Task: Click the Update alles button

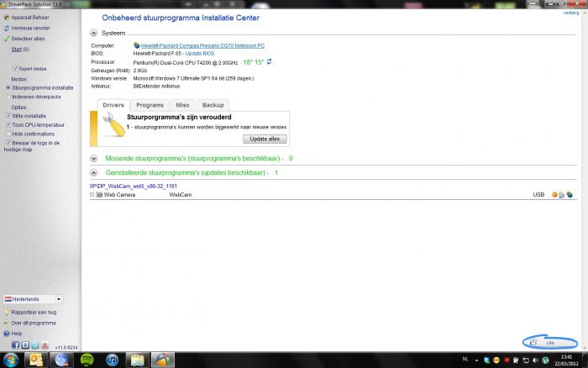Action: tap(265, 139)
